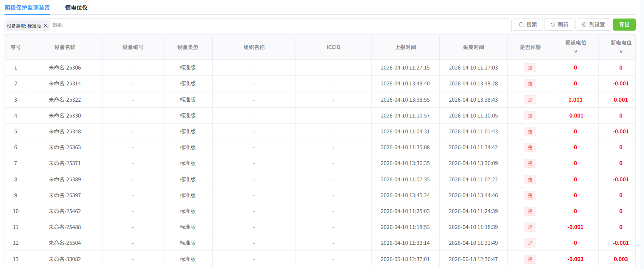Select device 未命名-25348
The height and width of the screenshot is (269, 644).
pos(65,131)
